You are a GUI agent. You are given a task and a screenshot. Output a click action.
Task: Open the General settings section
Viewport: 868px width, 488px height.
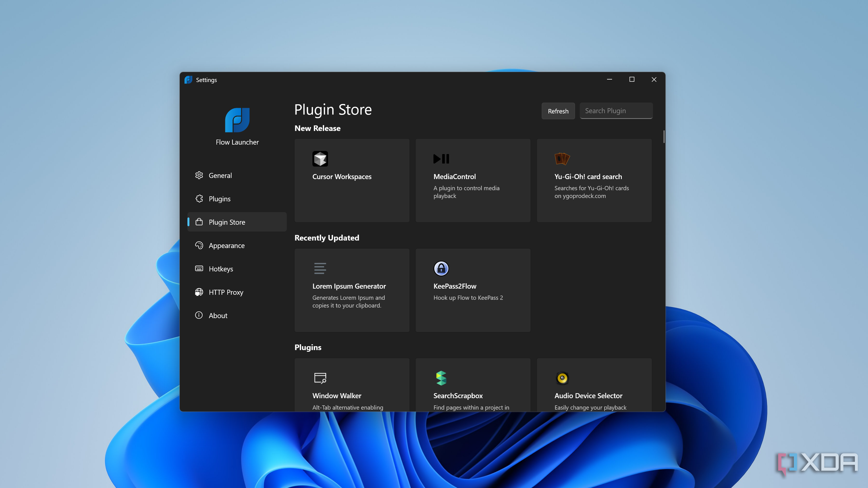pyautogui.click(x=220, y=175)
